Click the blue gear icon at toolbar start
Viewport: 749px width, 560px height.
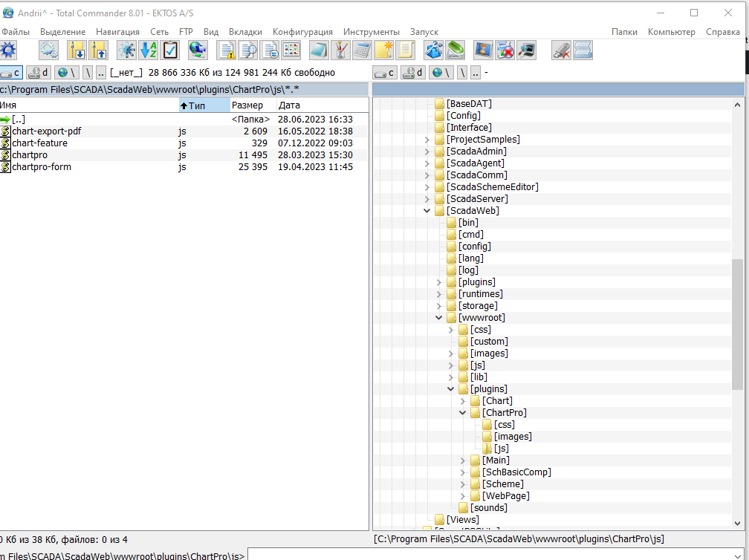tap(8, 50)
